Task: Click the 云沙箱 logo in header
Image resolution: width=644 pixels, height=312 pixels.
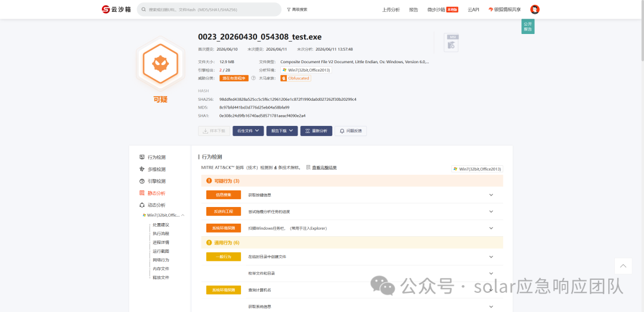Action: [116, 9]
